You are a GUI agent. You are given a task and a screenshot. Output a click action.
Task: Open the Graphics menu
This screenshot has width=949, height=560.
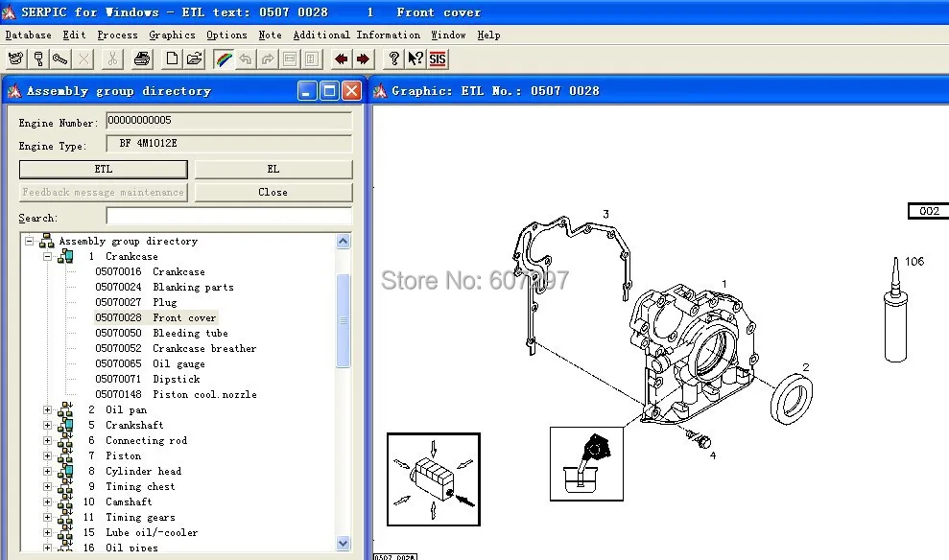click(172, 35)
